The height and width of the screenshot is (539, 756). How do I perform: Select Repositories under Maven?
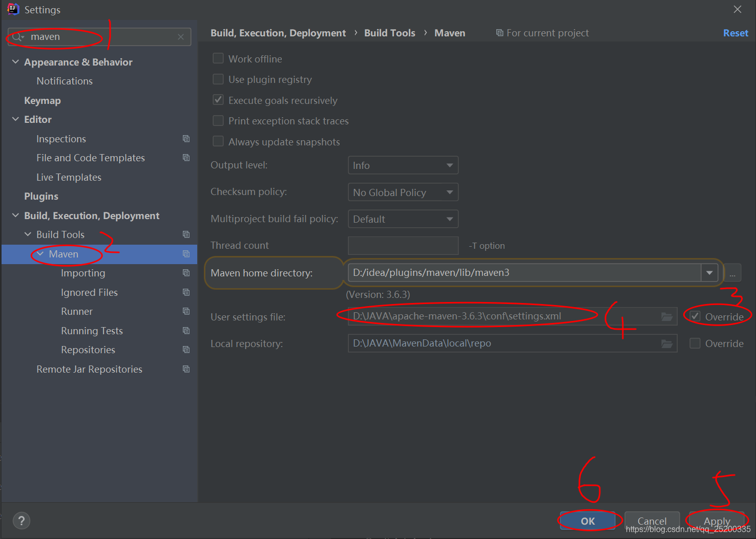coord(88,350)
